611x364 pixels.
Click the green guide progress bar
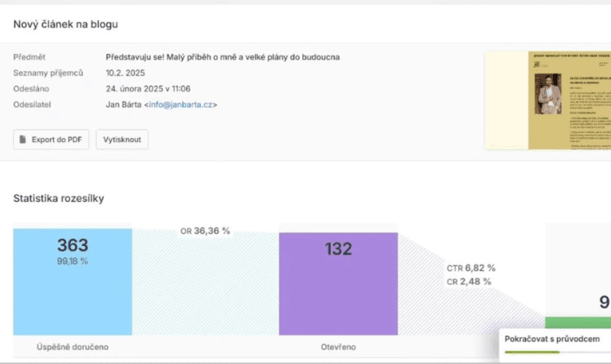tap(531, 352)
